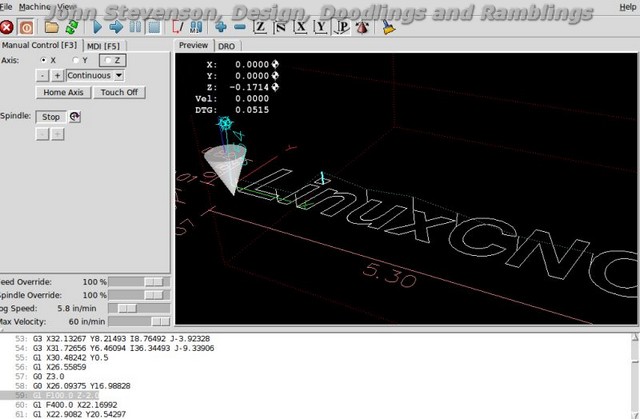Jog in negative direction with minus button

tap(42, 75)
